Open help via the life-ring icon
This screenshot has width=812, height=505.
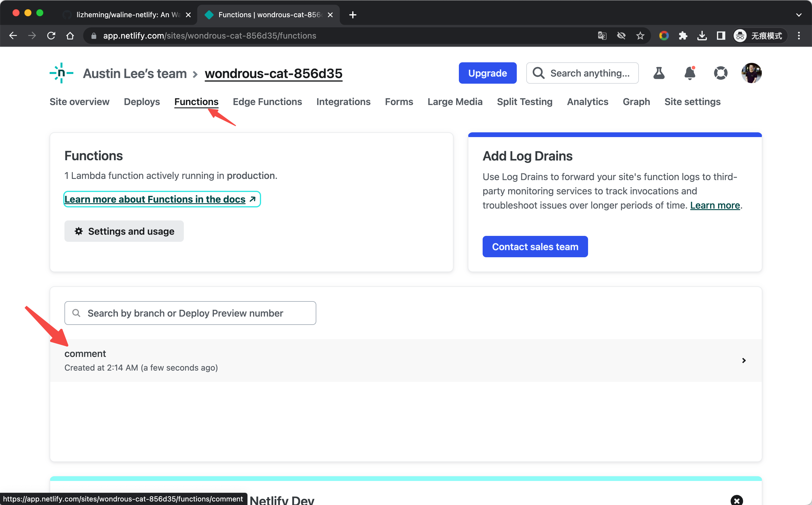721,73
